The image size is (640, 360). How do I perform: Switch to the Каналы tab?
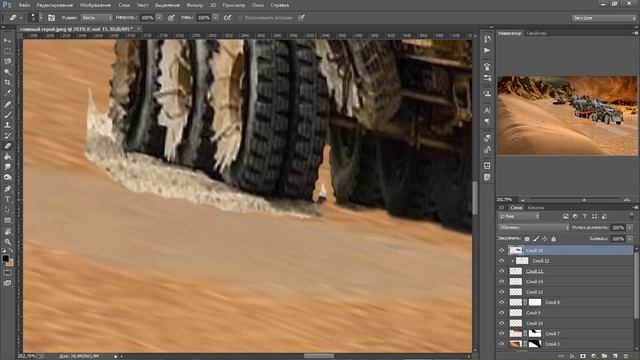(x=536, y=208)
